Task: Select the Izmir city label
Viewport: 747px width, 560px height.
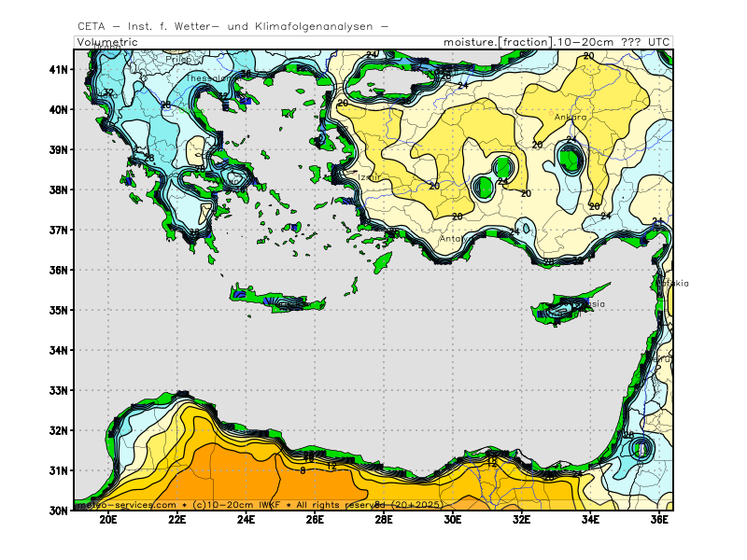Action: (x=371, y=175)
